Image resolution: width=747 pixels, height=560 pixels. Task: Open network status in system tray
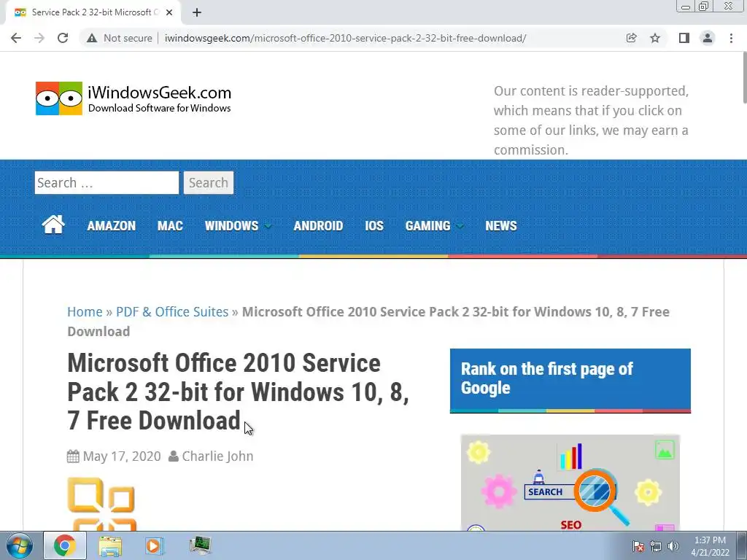pyautogui.click(x=656, y=546)
